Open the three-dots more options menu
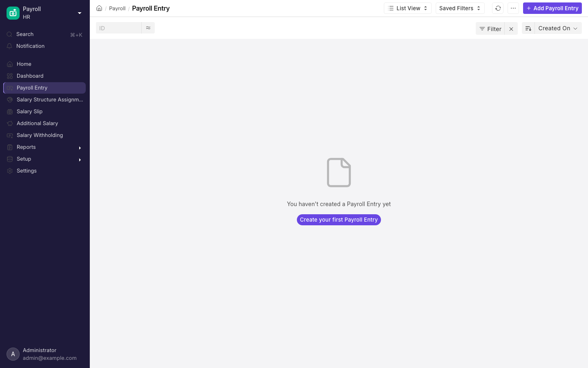588x368 pixels. coord(513,8)
